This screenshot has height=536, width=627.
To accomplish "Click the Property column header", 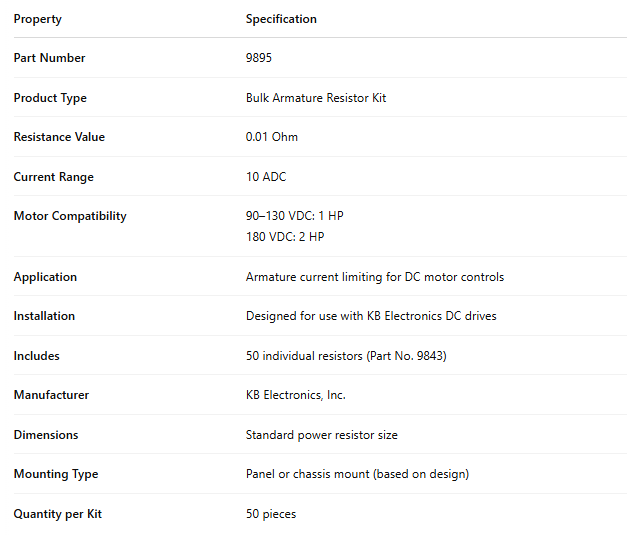I will tap(38, 19).
